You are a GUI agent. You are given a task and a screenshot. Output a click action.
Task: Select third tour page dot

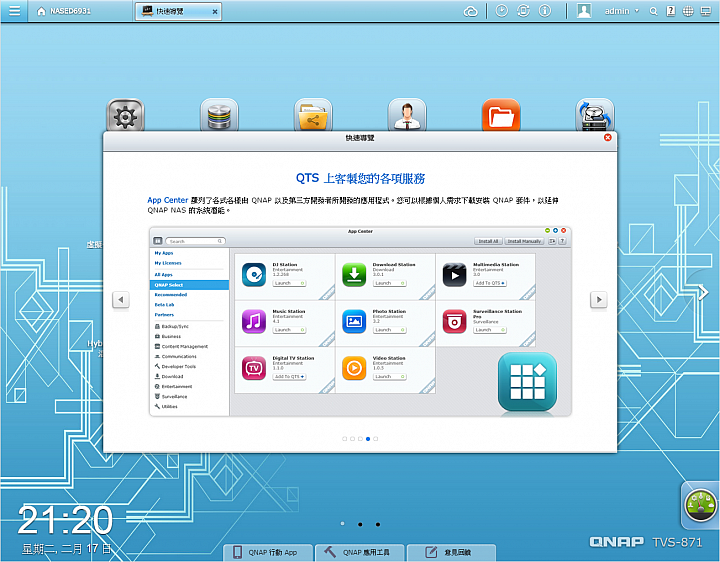tap(360, 439)
